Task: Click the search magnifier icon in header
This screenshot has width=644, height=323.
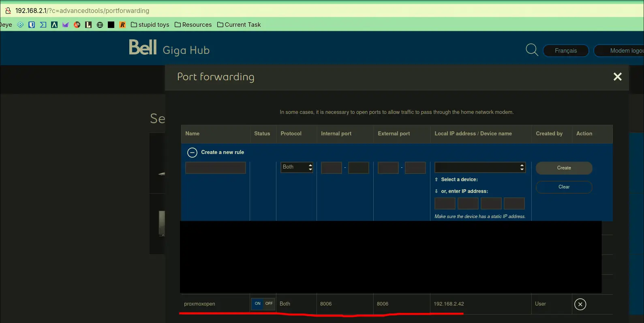Action: click(531, 50)
